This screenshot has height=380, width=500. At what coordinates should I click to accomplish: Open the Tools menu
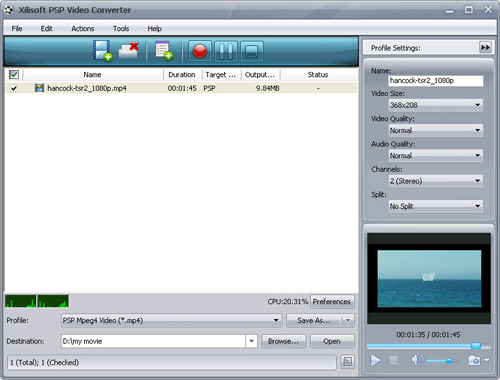coord(121,29)
